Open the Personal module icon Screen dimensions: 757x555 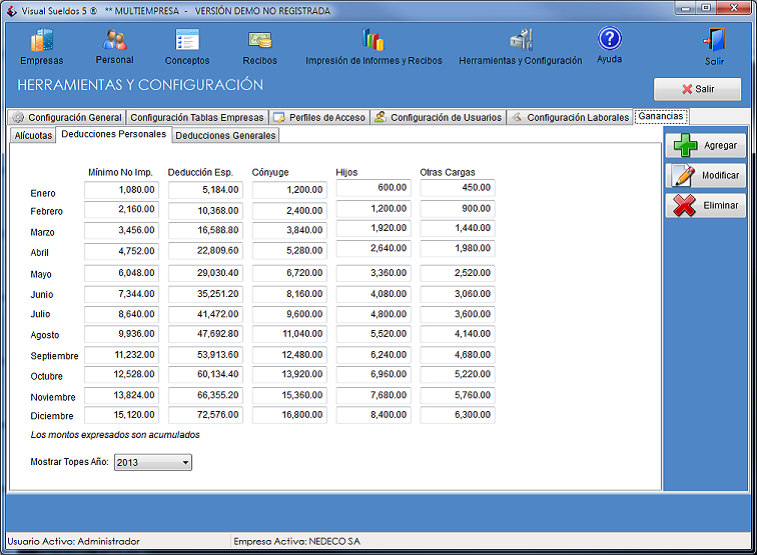tap(114, 40)
